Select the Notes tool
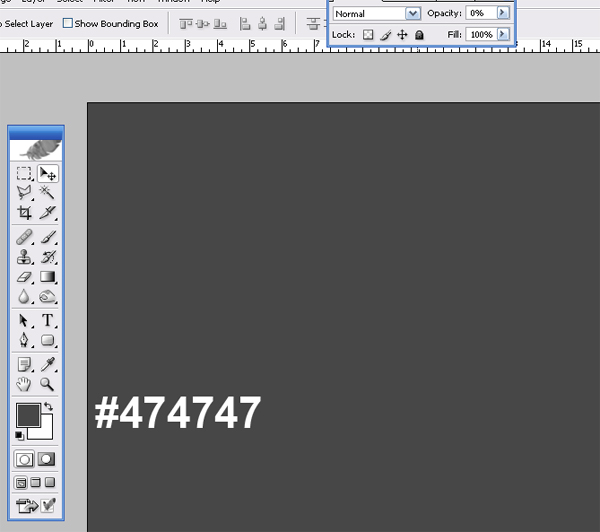 point(24,364)
